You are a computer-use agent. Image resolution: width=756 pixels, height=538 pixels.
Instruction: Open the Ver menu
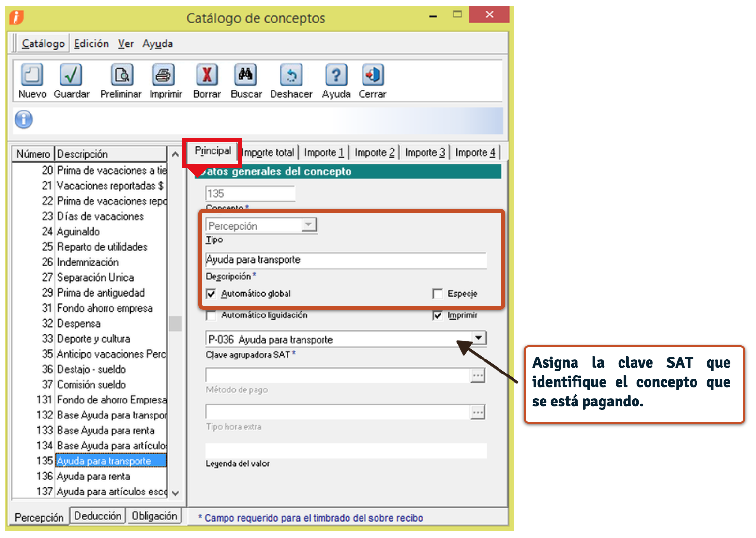[x=126, y=44]
